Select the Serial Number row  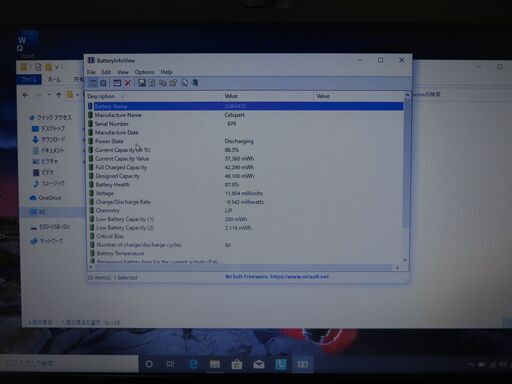pos(245,124)
